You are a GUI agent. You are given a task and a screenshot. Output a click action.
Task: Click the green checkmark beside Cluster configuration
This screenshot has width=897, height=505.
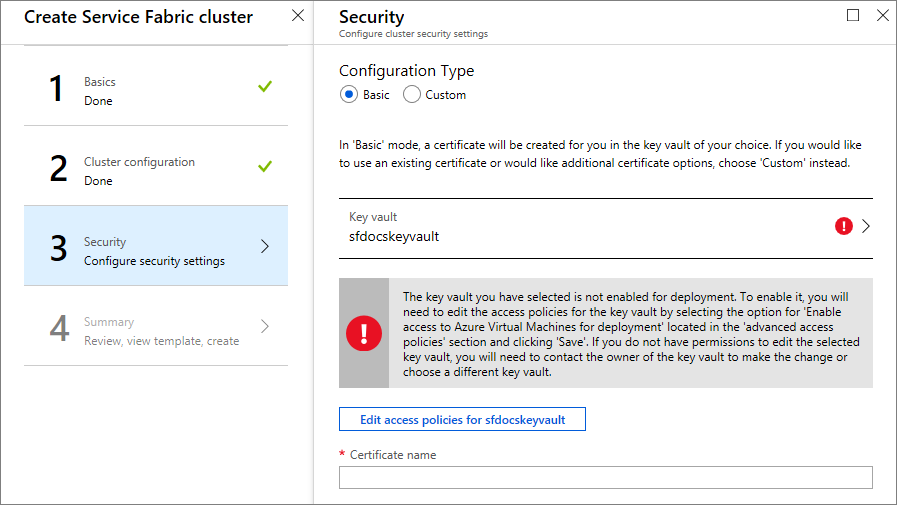(264, 166)
